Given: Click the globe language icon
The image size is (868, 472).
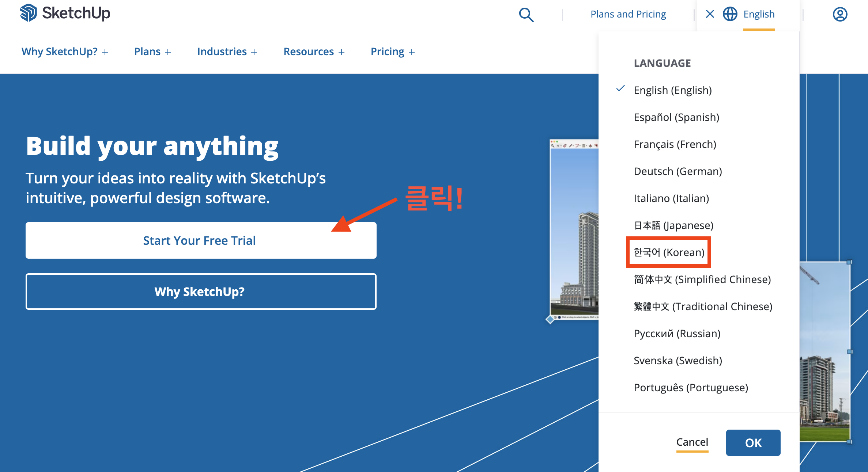Looking at the screenshot, I should (x=730, y=14).
